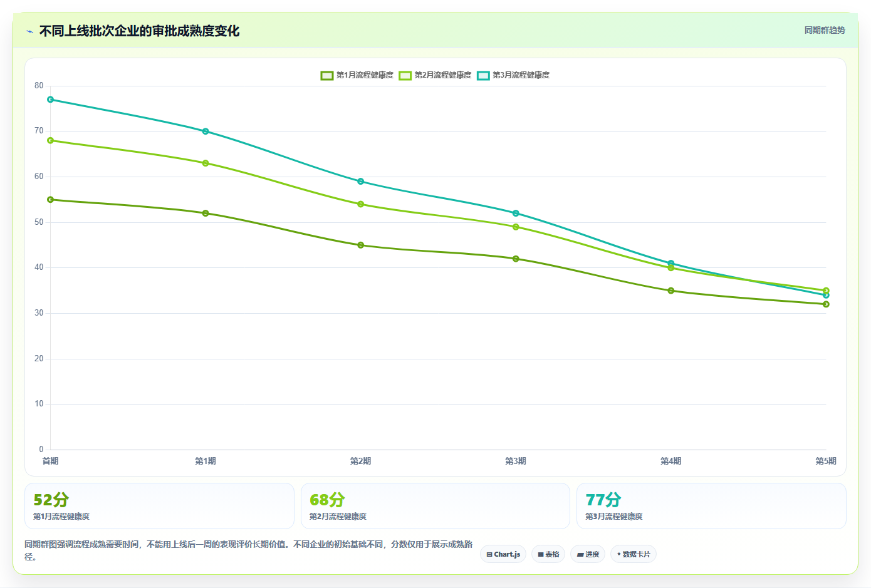Click the 第2期 x-axis label
Viewport: 871px width, 588px height.
pyautogui.click(x=360, y=461)
